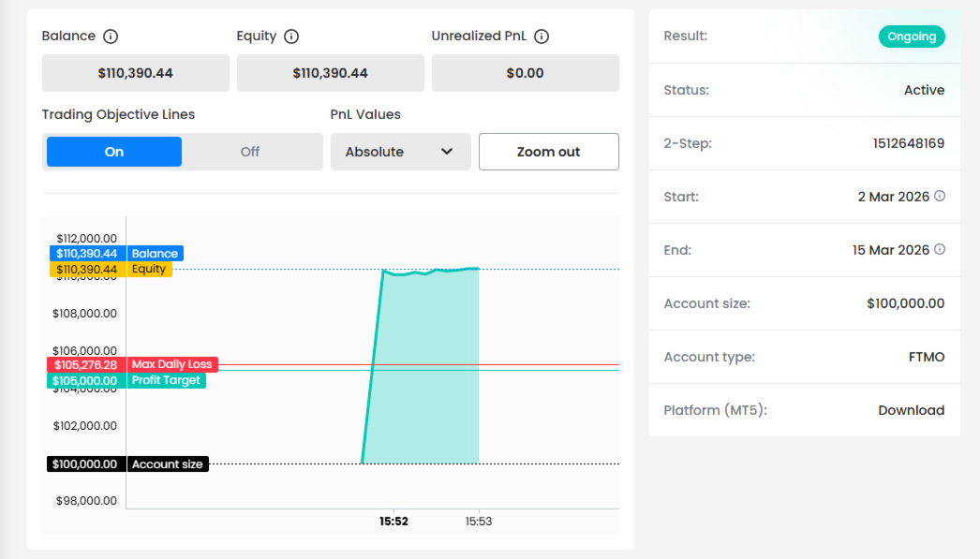Turn Trading Objective Lines On
Viewport: 980px width, 559px height.
pyautogui.click(x=114, y=152)
